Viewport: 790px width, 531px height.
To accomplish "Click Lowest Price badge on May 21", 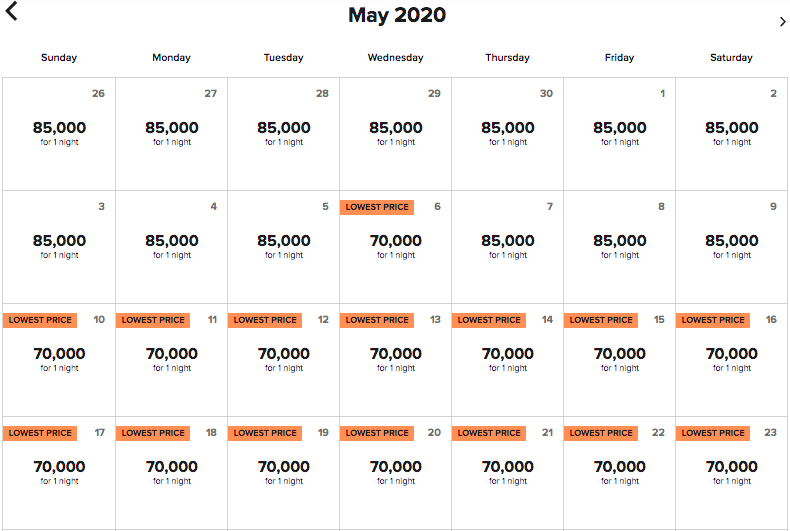I will [x=489, y=433].
